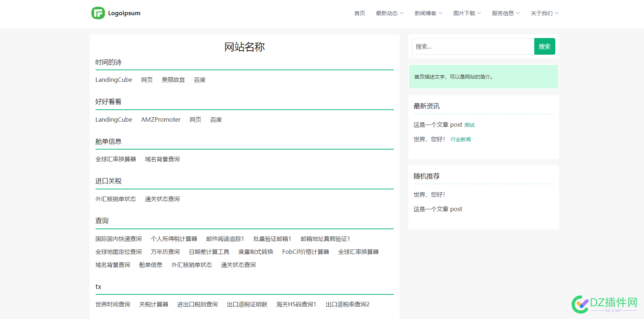
Task: Open the 度量制式转换 link
Action: pos(256,252)
